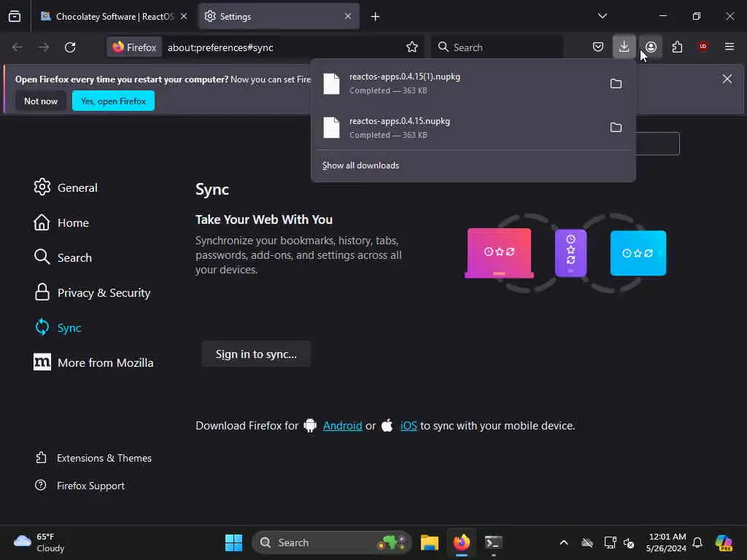Click Not now button
The image size is (747, 560).
[x=41, y=101]
